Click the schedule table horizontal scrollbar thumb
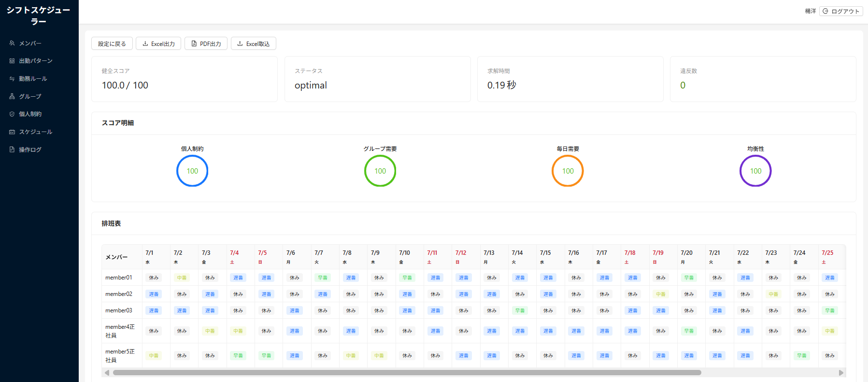 coord(407,372)
